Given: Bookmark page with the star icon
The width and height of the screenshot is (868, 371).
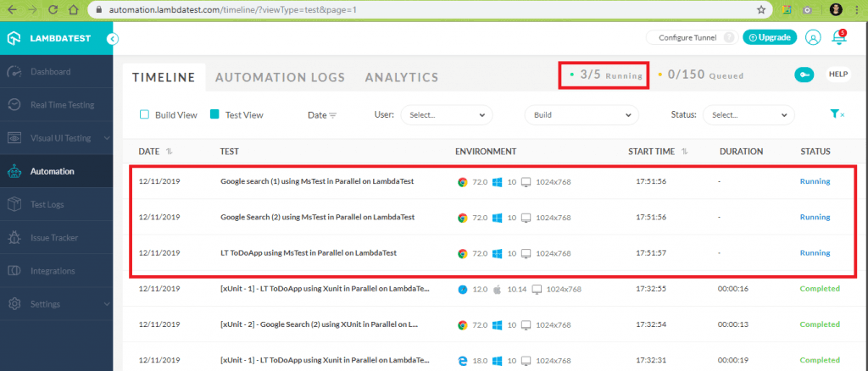Looking at the screenshot, I should [761, 9].
